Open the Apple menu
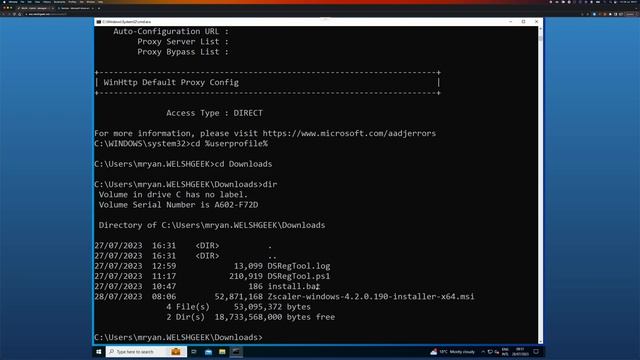Screen dimensions: 640x360 (3, 2)
